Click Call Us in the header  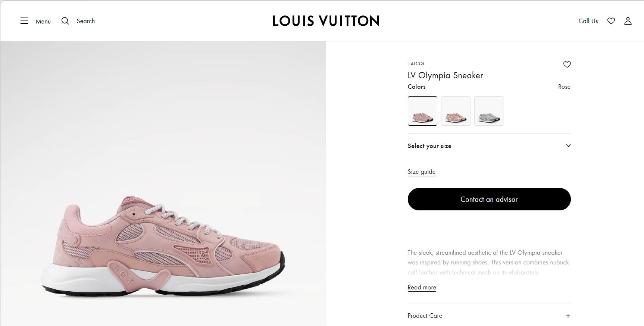point(588,21)
